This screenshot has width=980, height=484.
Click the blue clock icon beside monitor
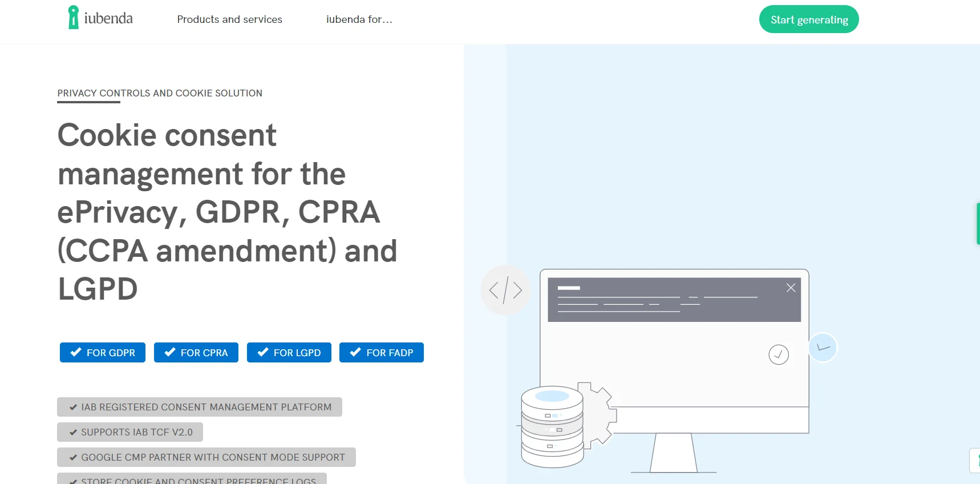click(823, 347)
